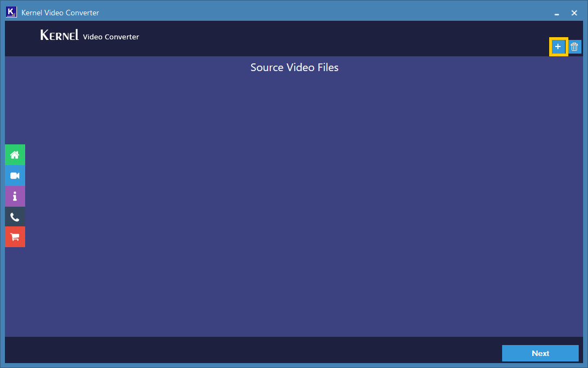The height and width of the screenshot is (368, 588).
Task: Click the phone contact sidebar icon
Action: click(x=15, y=217)
